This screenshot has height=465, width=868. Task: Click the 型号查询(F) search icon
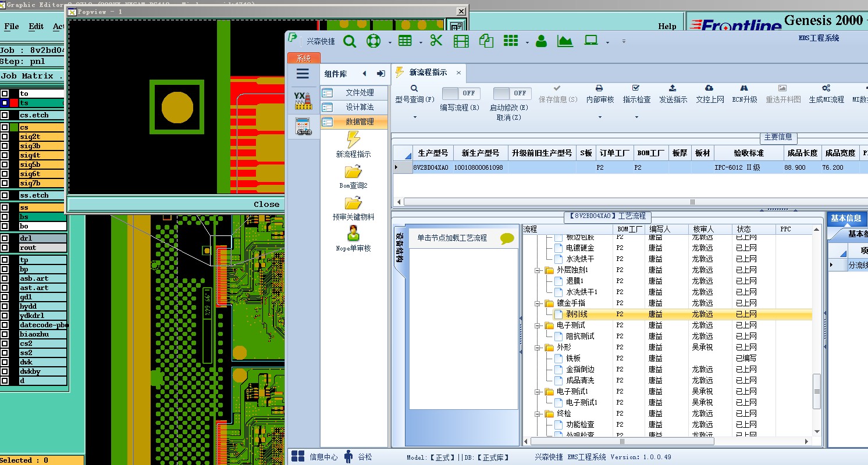coord(415,88)
